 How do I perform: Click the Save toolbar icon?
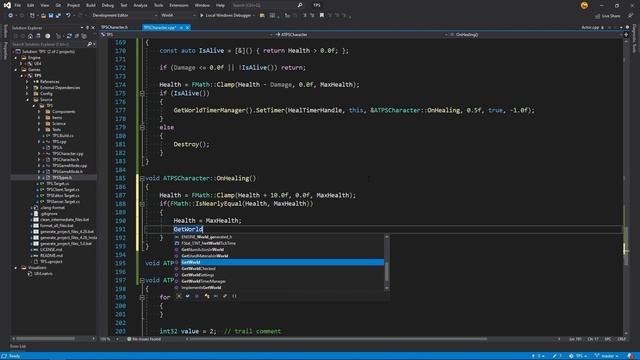51,16
